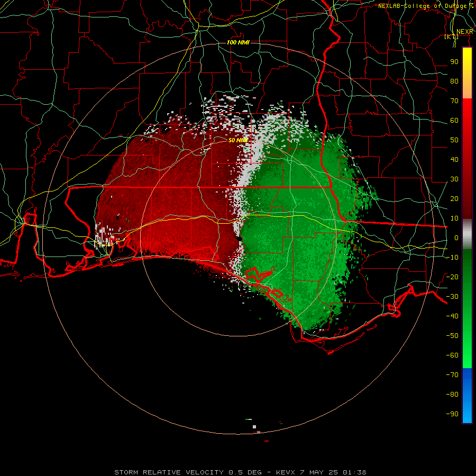This screenshot has height=476, width=476.
Task: Click the '7 MAY 25 01:38' timestamp text
Action: point(333,472)
